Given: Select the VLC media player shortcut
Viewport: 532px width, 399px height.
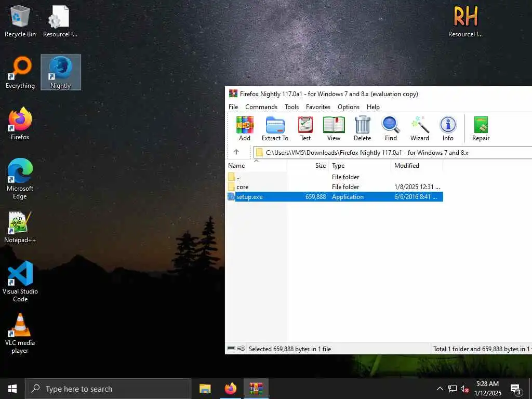Looking at the screenshot, I should 20,333.
